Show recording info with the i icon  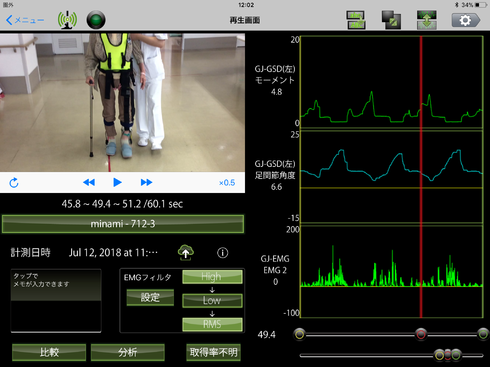pyautogui.click(x=223, y=253)
